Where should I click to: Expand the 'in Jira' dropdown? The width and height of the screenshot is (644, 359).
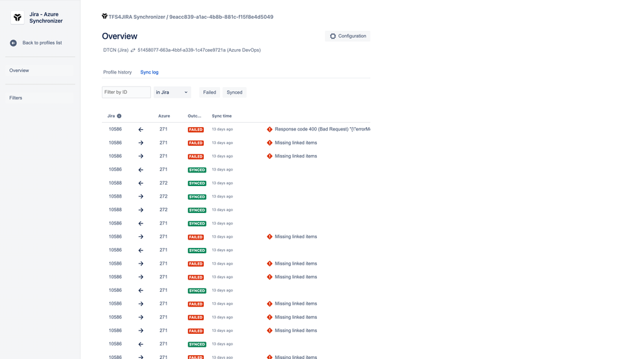[x=172, y=92]
